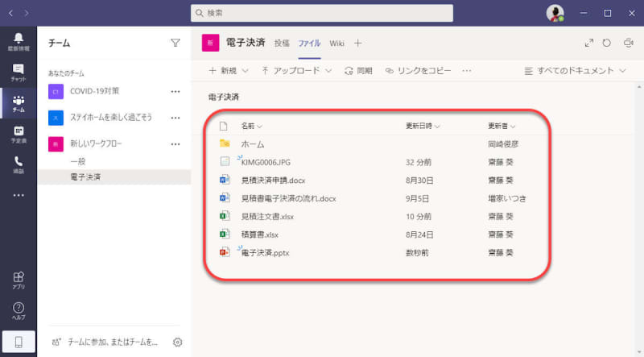The height and width of the screenshot is (357, 644).
Task: Sort by the 更新者 column header
Action: 502,126
